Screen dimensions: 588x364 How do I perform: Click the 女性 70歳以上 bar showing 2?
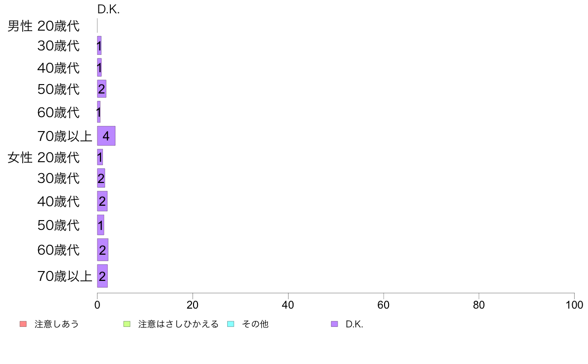102,276
